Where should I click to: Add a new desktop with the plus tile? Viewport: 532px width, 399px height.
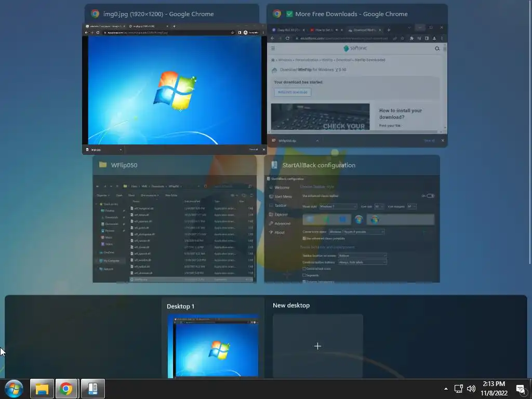[317, 346]
